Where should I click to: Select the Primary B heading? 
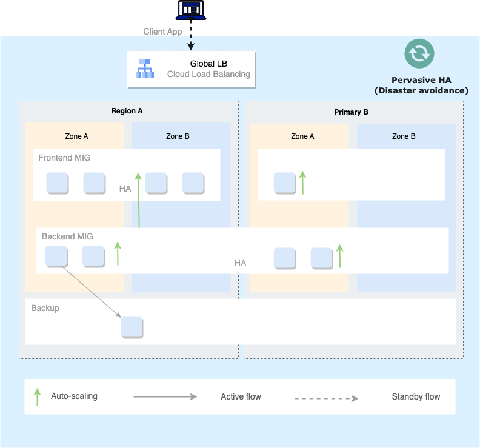pos(351,112)
